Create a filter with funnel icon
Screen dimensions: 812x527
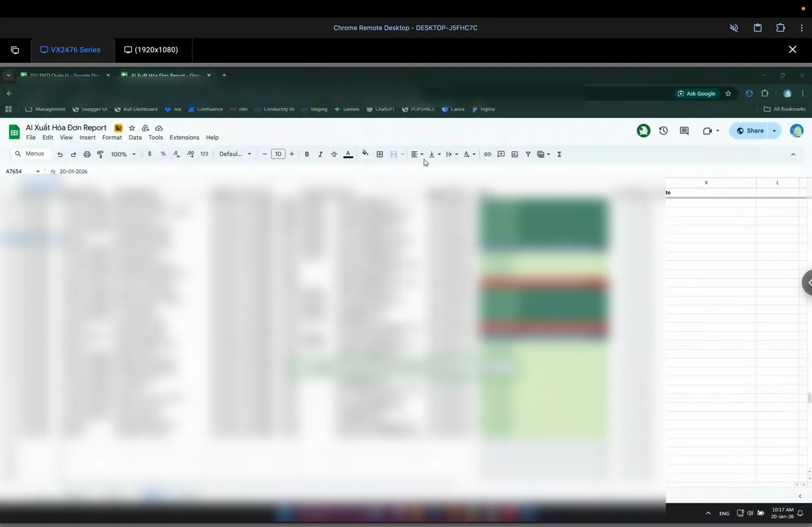528,154
